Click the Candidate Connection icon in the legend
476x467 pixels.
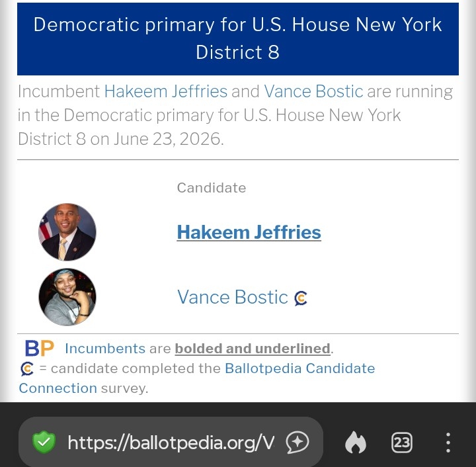coord(27,368)
